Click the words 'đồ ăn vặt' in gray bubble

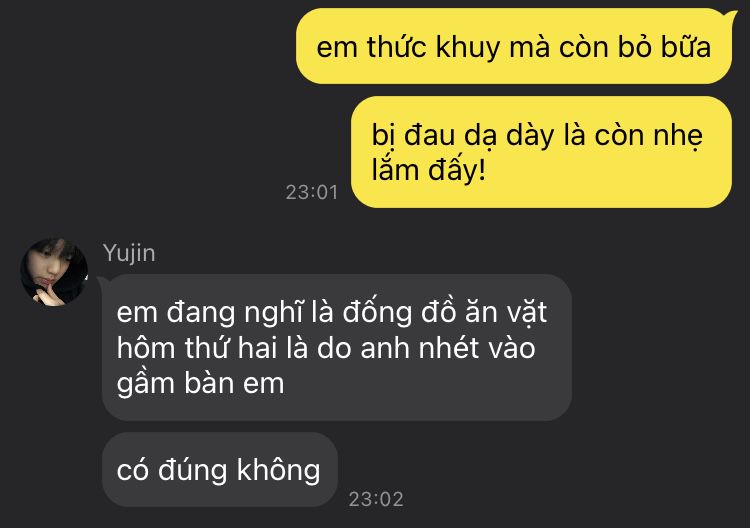click(484, 312)
